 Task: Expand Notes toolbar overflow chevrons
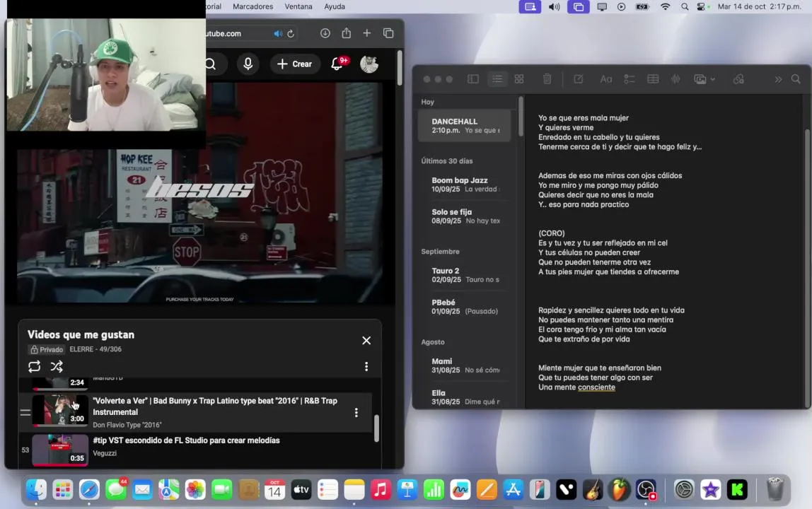(x=778, y=79)
